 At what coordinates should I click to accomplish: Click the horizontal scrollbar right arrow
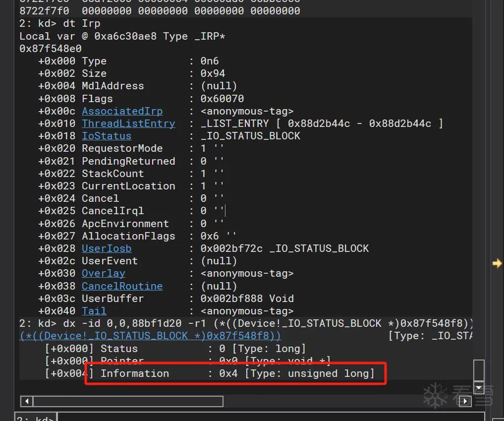point(465,401)
